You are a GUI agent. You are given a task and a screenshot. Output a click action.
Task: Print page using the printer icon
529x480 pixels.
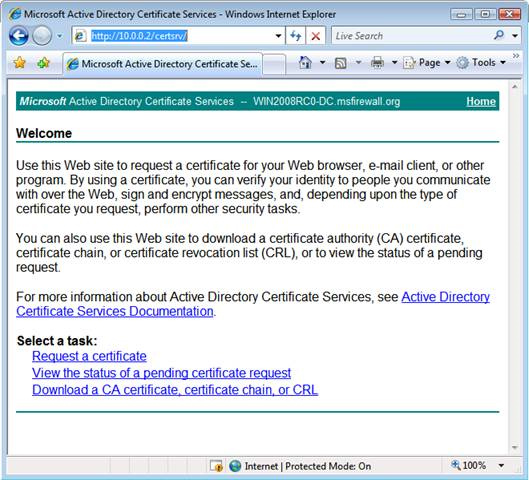coord(377,63)
